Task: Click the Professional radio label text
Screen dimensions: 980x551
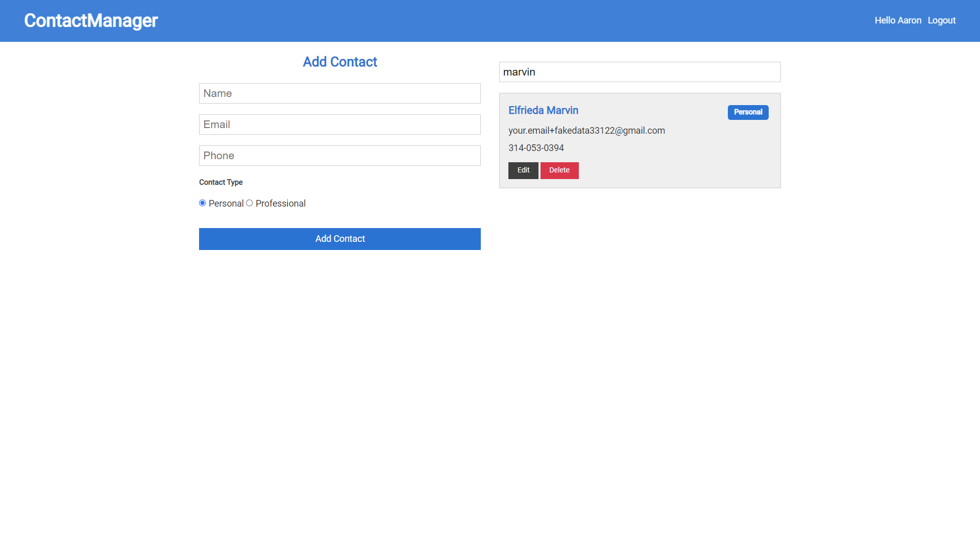Action: [280, 204]
